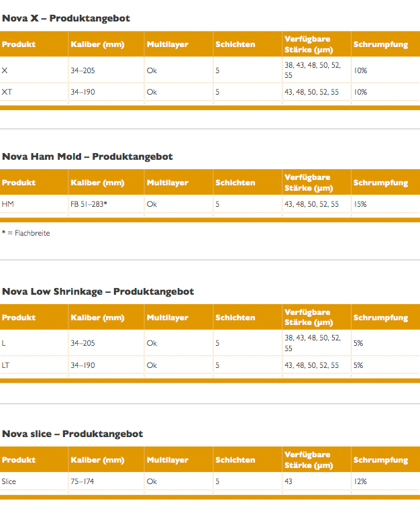Click thickness '43' in Slice row
Image resolution: width=420 pixels, height=519 pixels.
pyautogui.click(x=288, y=481)
